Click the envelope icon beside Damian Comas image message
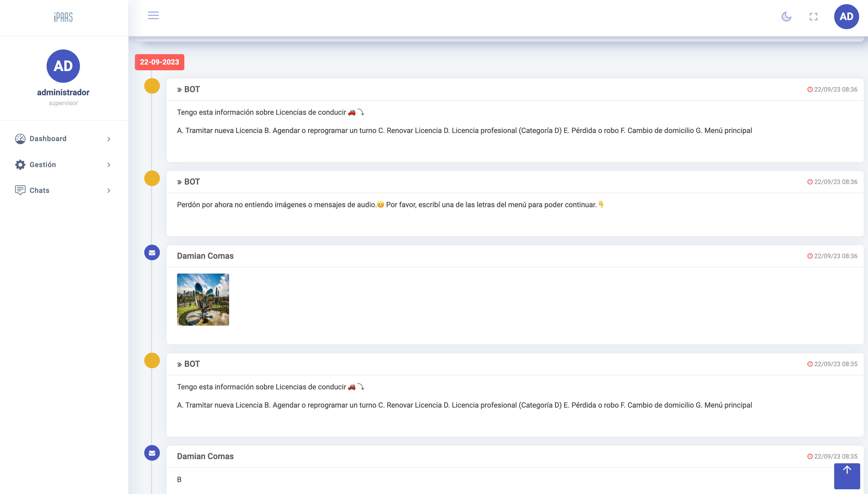This screenshot has height=494, width=868. (x=152, y=253)
